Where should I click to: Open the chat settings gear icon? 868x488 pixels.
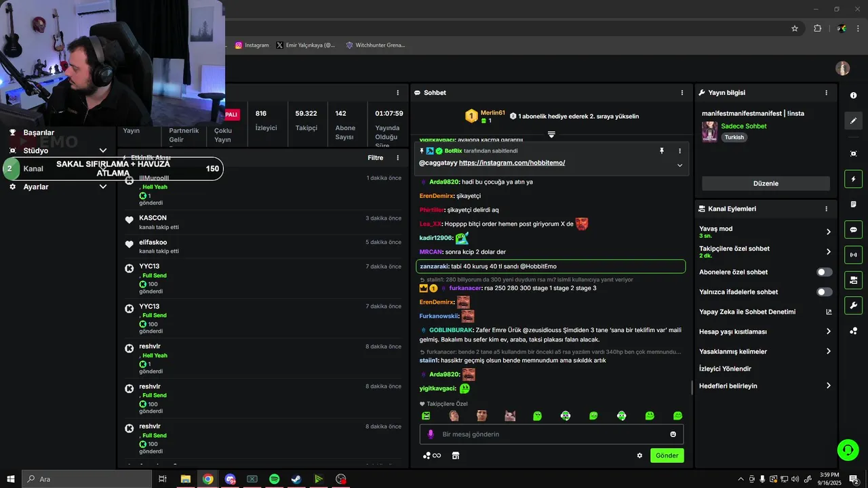pyautogui.click(x=639, y=455)
